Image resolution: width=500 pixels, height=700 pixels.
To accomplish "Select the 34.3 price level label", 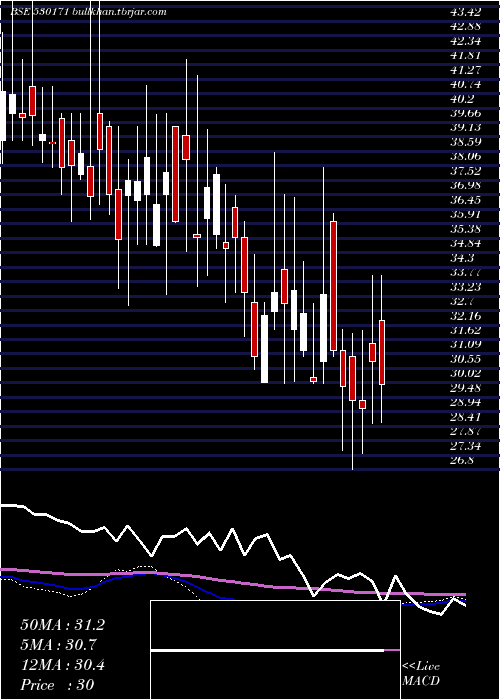I will point(462,258).
